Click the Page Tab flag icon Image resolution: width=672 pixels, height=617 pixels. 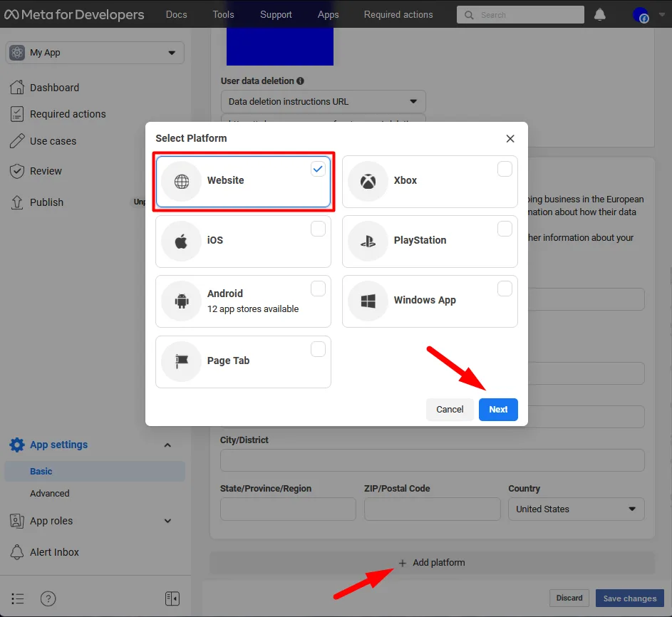[181, 361]
